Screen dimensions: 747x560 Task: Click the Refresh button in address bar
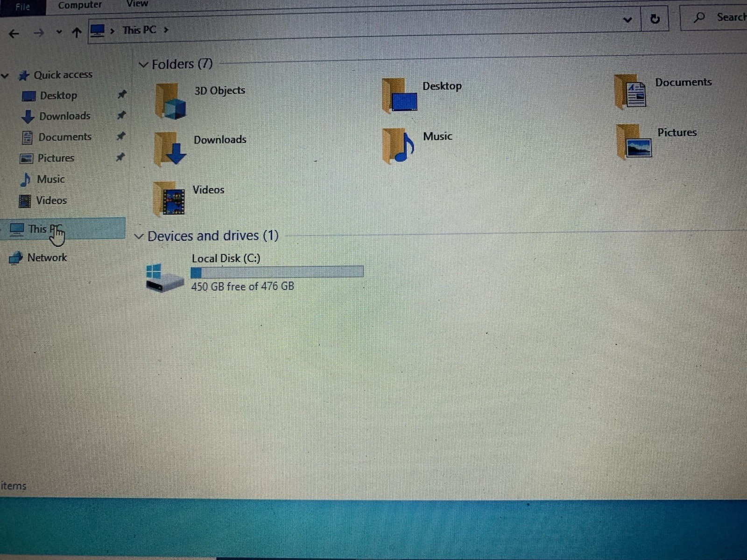[x=655, y=19]
